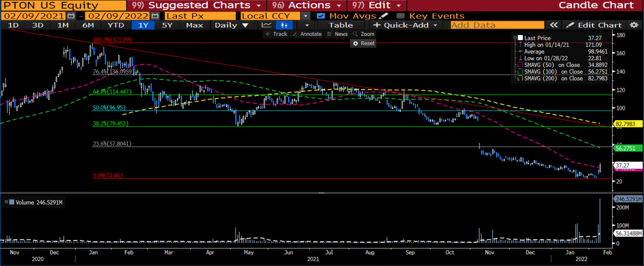Click the 56.31488M volume average label
Viewport: 644px width, 266px height.
pos(628,233)
